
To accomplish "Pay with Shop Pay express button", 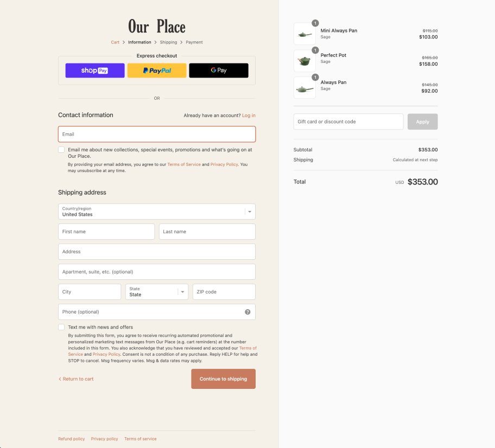I will click(94, 71).
